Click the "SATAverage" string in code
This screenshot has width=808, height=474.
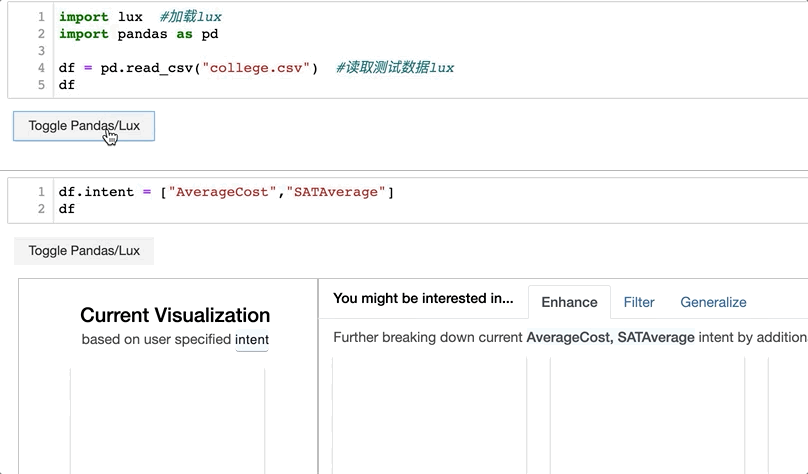336,192
